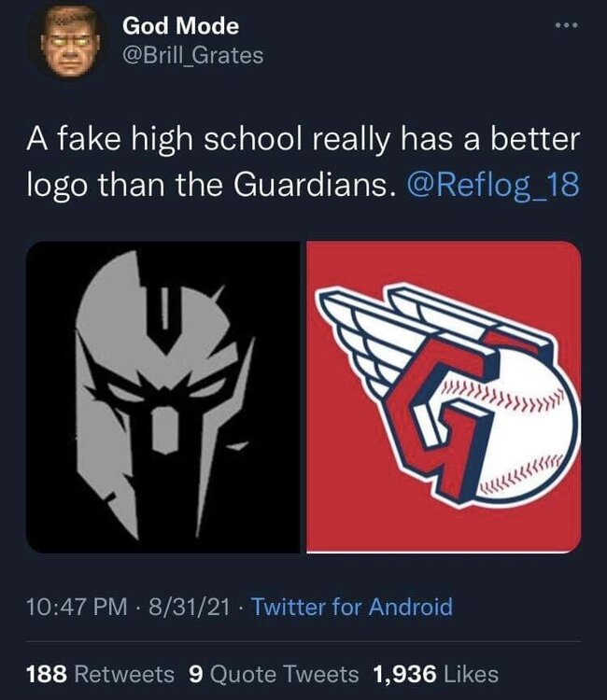The height and width of the screenshot is (700, 607).
Task: Open the @Reflog_18 mention
Action: coord(493,185)
